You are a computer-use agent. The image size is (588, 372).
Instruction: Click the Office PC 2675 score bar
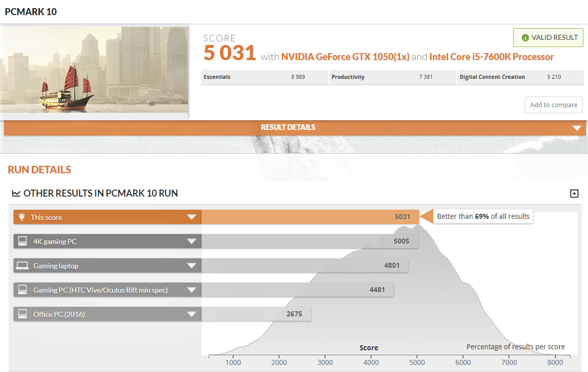[x=256, y=314]
